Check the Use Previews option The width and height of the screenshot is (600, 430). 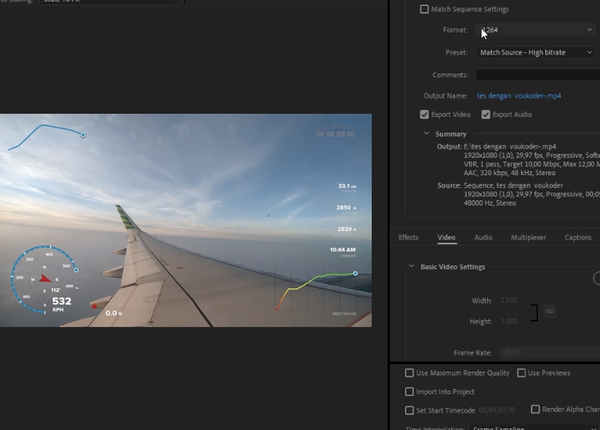pos(521,373)
